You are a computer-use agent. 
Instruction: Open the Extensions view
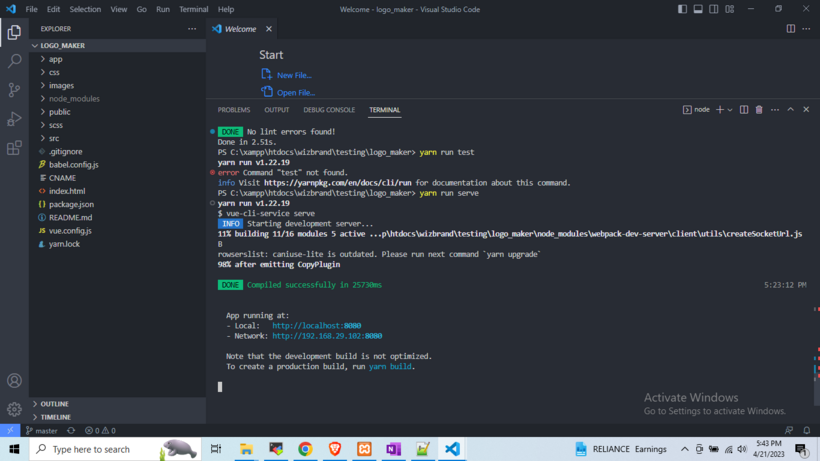[14, 148]
